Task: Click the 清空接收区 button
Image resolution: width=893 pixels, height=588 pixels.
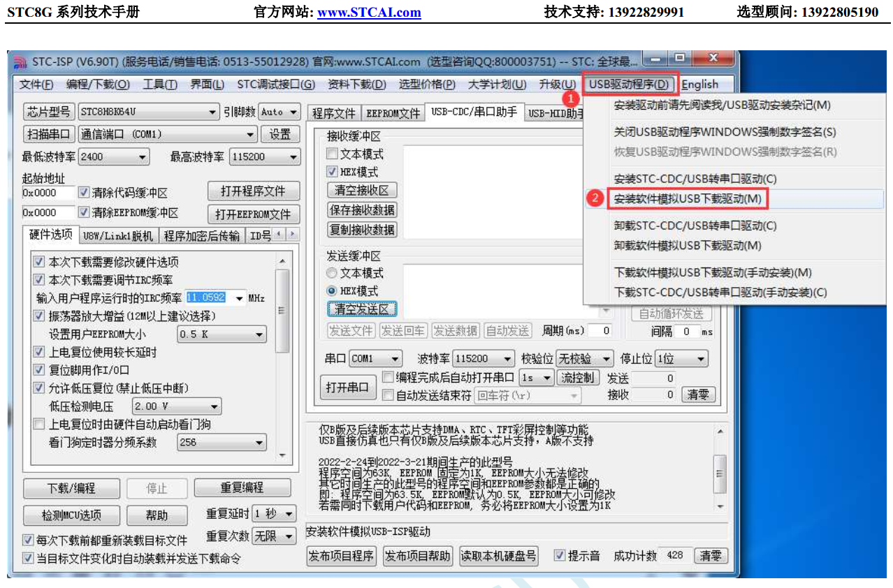Action: (362, 190)
